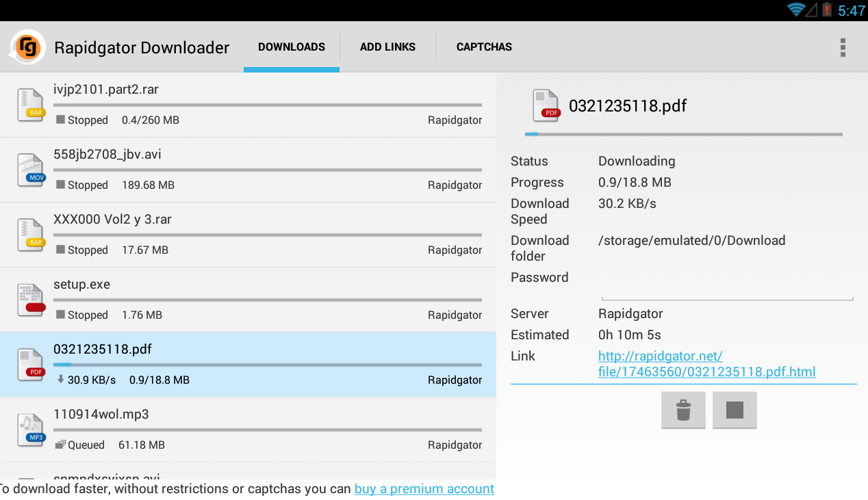Screen dimensions: 868x500
Task: Tap the MP3 icon of 110914wol.mp3
Action: [31, 430]
